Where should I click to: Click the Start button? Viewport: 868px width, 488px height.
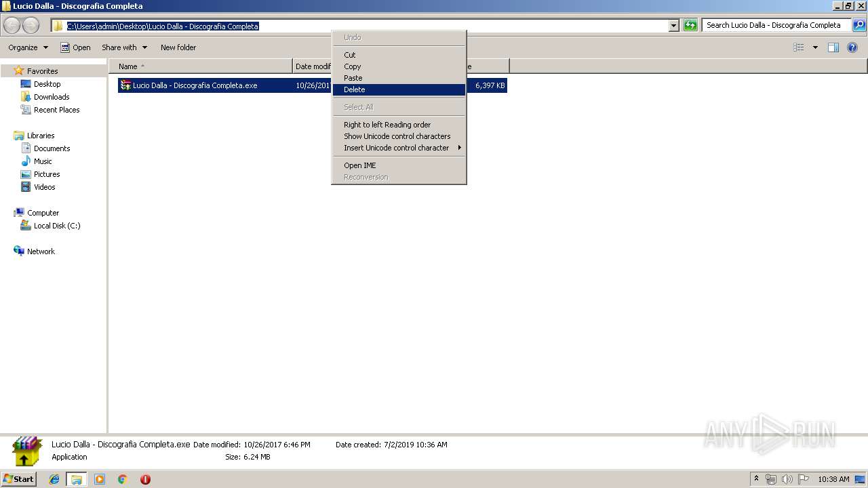tap(19, 479)
